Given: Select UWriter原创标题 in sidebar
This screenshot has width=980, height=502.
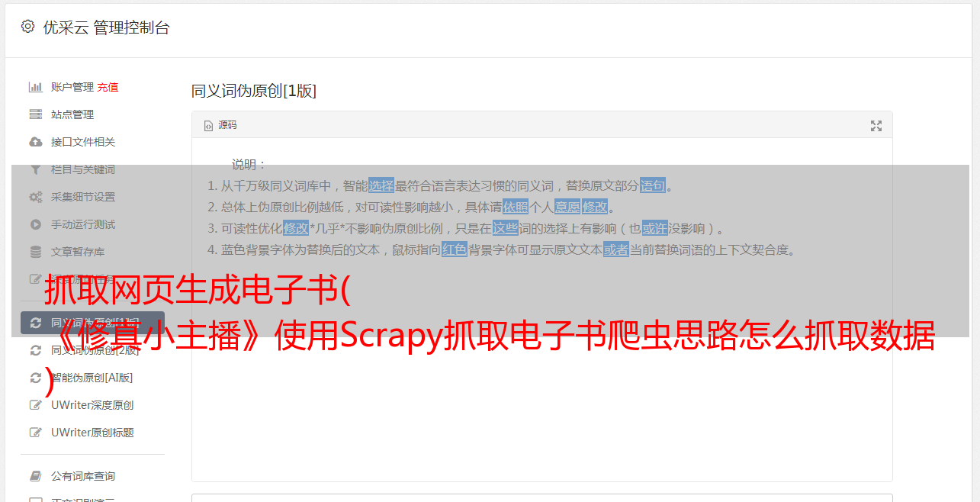Looking at the screenshot, I should [x=92, y=433].
